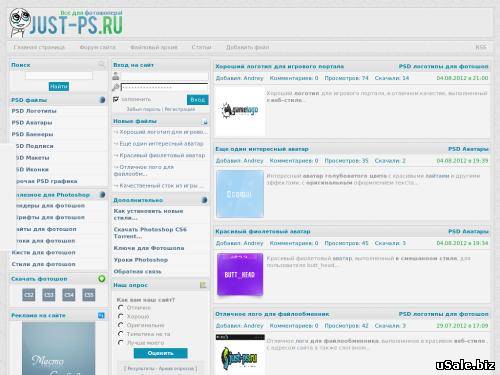Download Photoshop CS3 icon
This screenshot has height=375, width=500.
pos(49,295)
